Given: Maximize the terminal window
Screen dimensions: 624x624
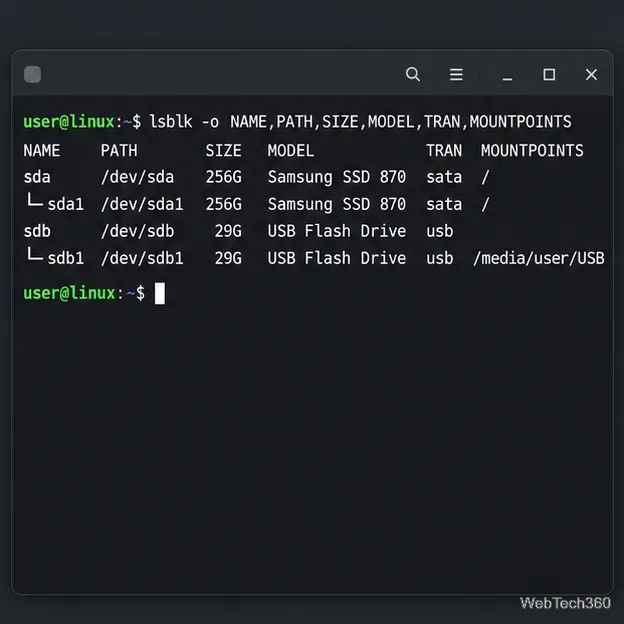Looking at the screenshot, I should pos(549,74).
